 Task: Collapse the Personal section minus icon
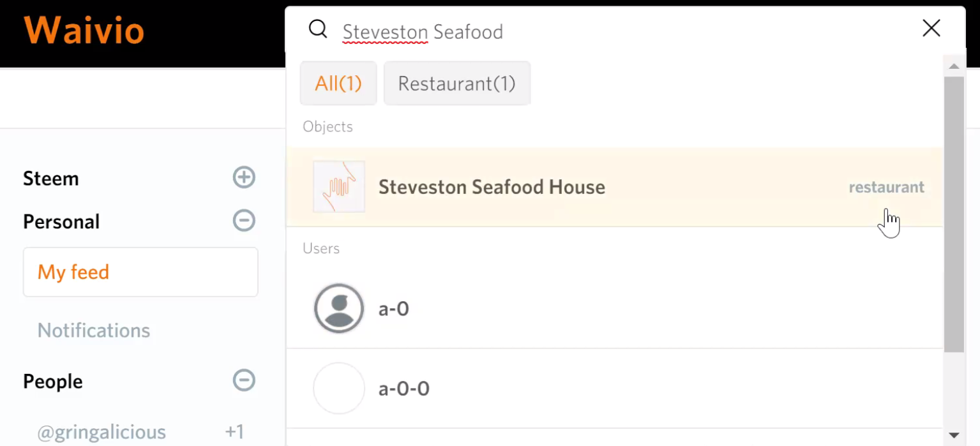[244, 221]
